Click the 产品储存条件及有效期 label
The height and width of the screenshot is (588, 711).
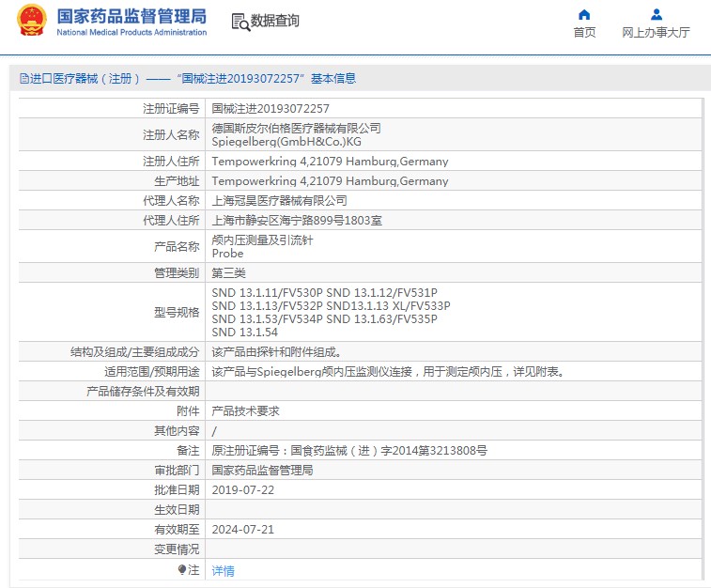[143, 392]
